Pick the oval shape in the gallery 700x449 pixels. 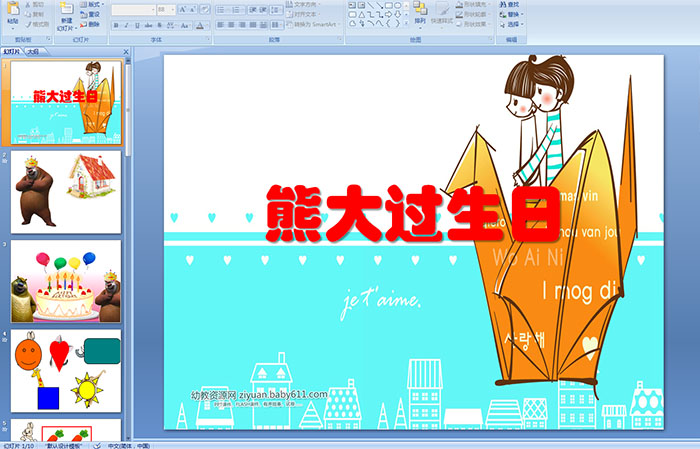tap(397, 5)
